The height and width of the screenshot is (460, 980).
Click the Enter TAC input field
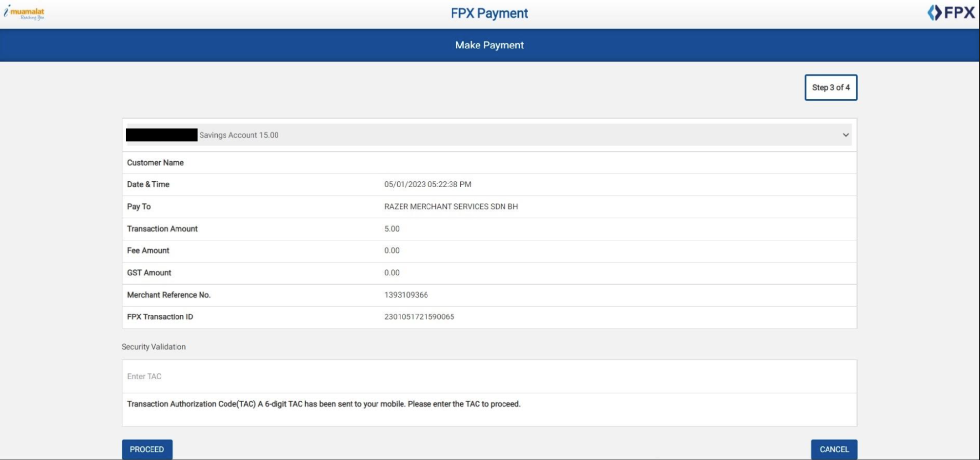[488, 376]
